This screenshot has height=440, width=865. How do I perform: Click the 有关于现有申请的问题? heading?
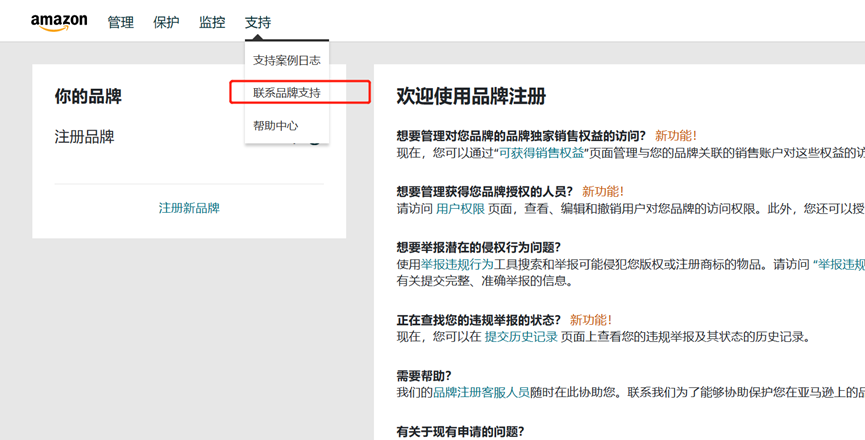460,431
